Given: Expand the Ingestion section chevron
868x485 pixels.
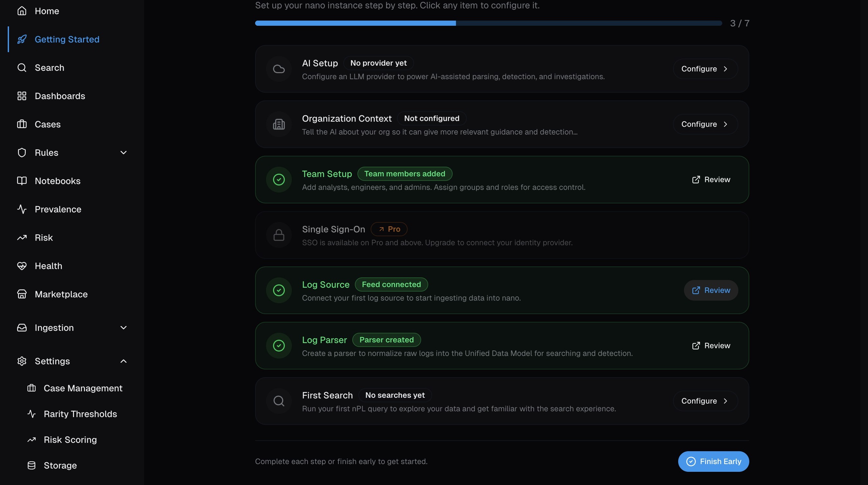Looking at the screenshot, I should click(123, 328).
